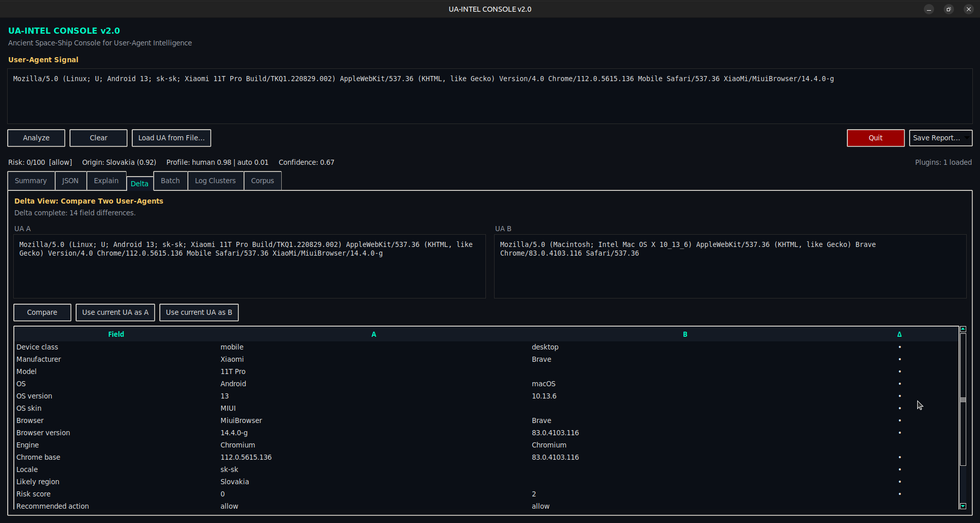
Task: Click the red Quit button
Action: [875, 138]
